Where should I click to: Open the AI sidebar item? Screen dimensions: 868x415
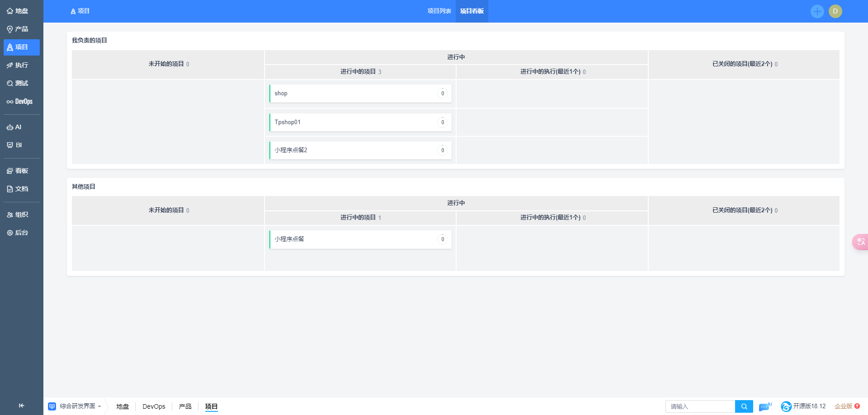pyautogui.click(x=21, y=127)
